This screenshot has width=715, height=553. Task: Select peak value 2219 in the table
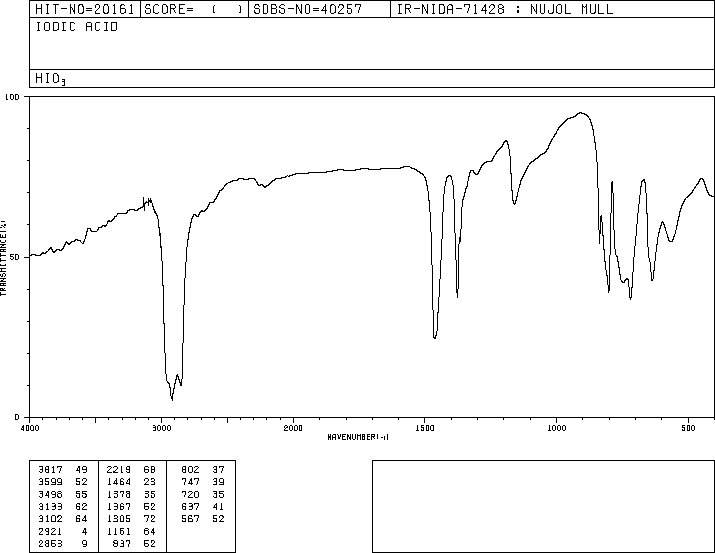119,470
